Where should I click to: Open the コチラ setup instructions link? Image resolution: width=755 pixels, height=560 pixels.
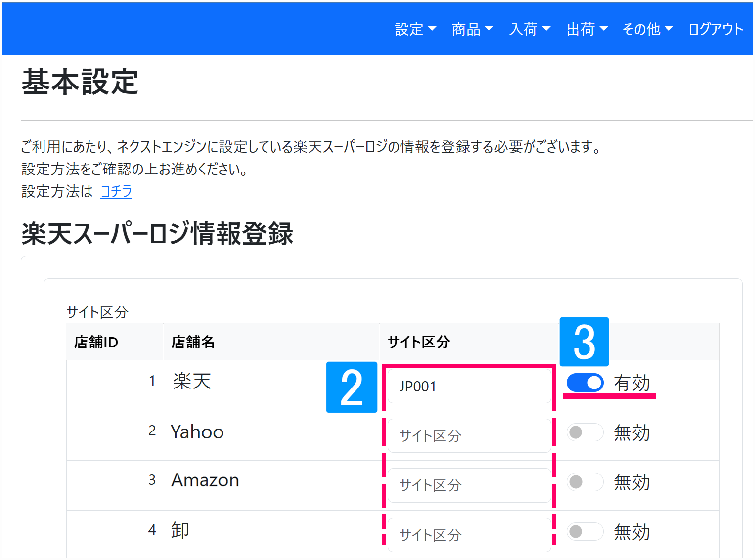[116, 191]
